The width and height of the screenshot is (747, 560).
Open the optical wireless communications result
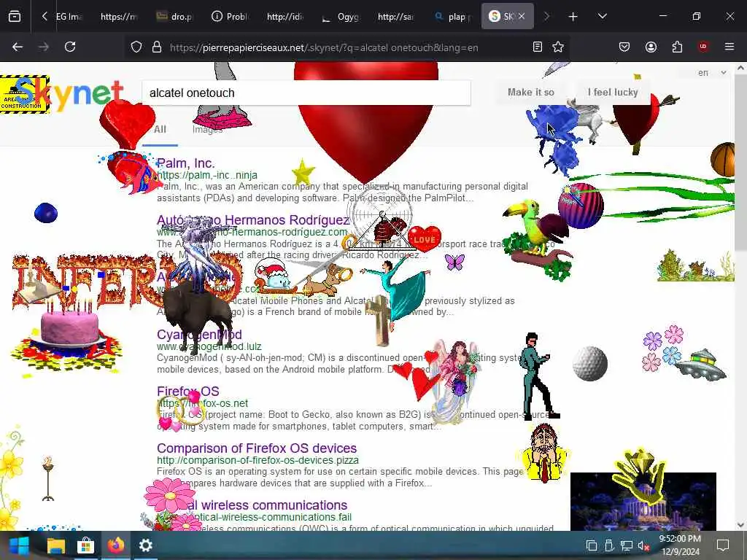click(252, 505)
